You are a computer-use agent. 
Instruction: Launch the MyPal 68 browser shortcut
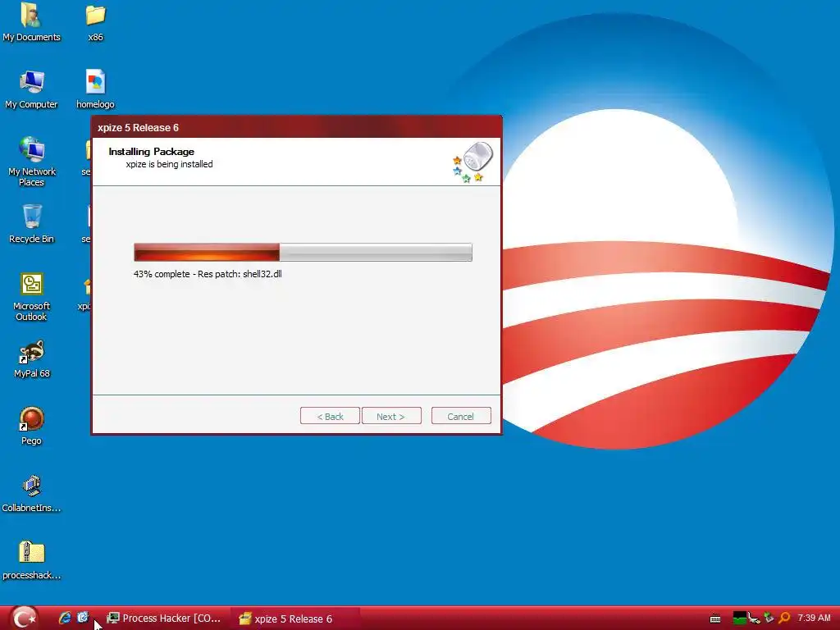click(32, 359)
